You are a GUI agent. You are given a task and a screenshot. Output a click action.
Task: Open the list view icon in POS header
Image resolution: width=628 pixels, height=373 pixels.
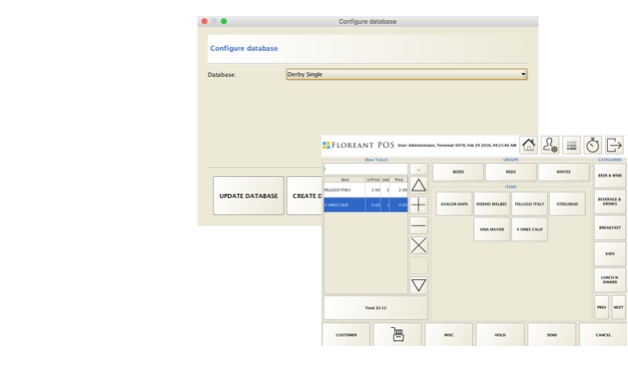572,145
